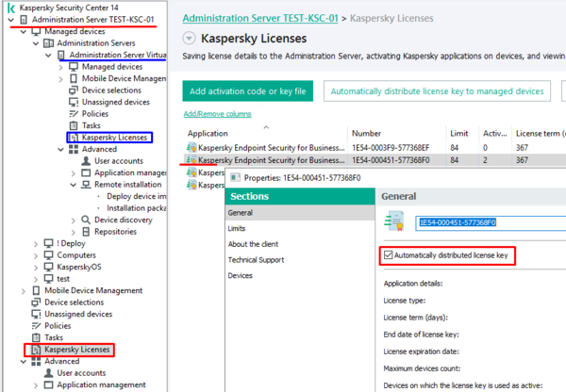The width and height of the screenshot is (566, 392).
Task: Select main server Device selections item
Action: tap(74, 302)
